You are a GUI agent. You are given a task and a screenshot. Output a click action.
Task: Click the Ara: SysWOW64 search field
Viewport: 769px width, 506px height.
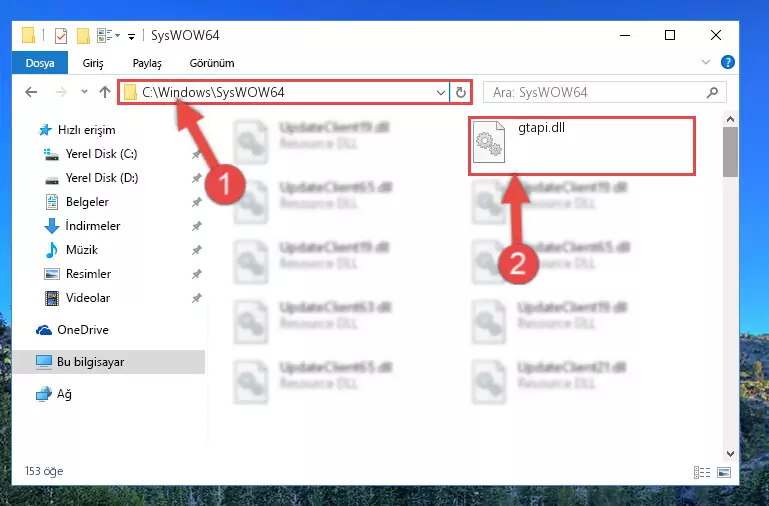pos(604,92)
